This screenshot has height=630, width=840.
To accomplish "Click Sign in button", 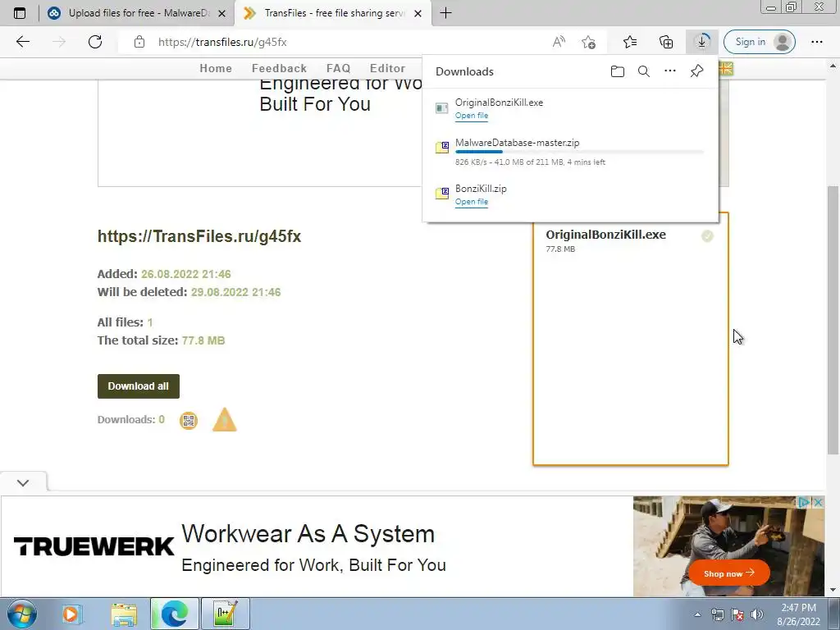I will tap(759, 42).
